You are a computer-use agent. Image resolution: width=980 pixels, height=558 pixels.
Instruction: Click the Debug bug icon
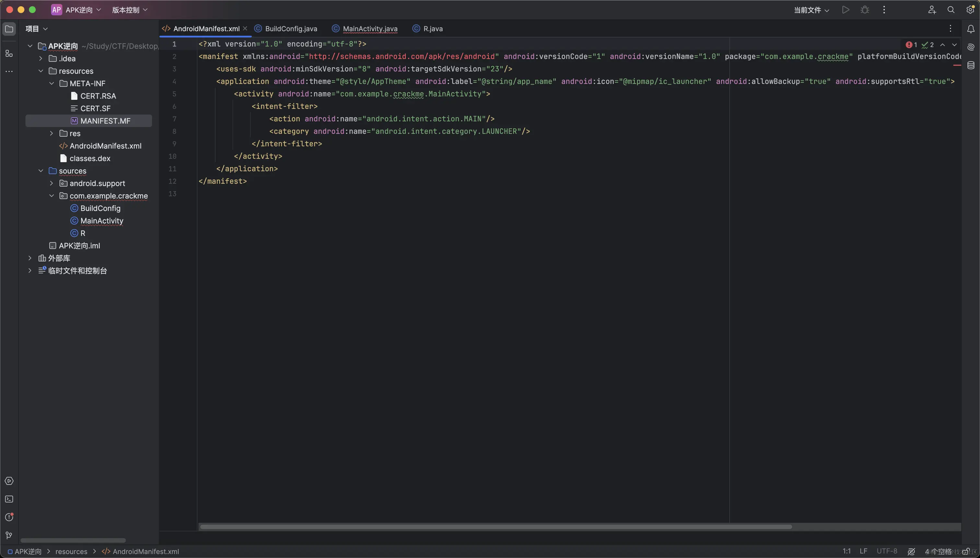coord(865,10)
